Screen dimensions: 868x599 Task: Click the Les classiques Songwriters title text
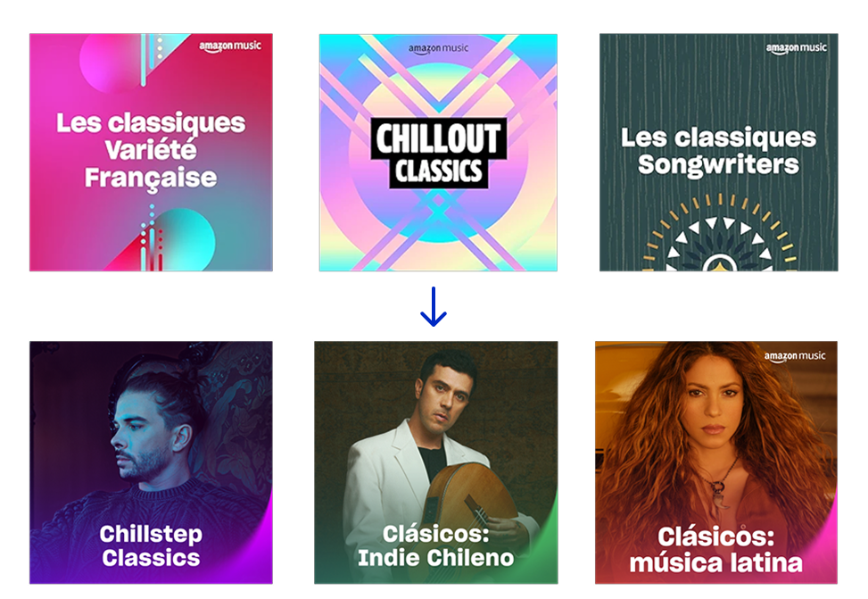(718, 151)
